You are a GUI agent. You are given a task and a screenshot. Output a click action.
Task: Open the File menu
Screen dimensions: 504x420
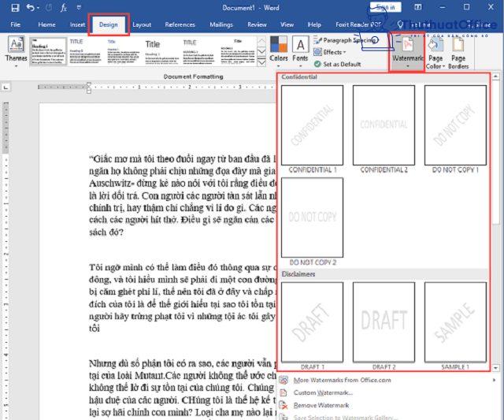[15, 24]
